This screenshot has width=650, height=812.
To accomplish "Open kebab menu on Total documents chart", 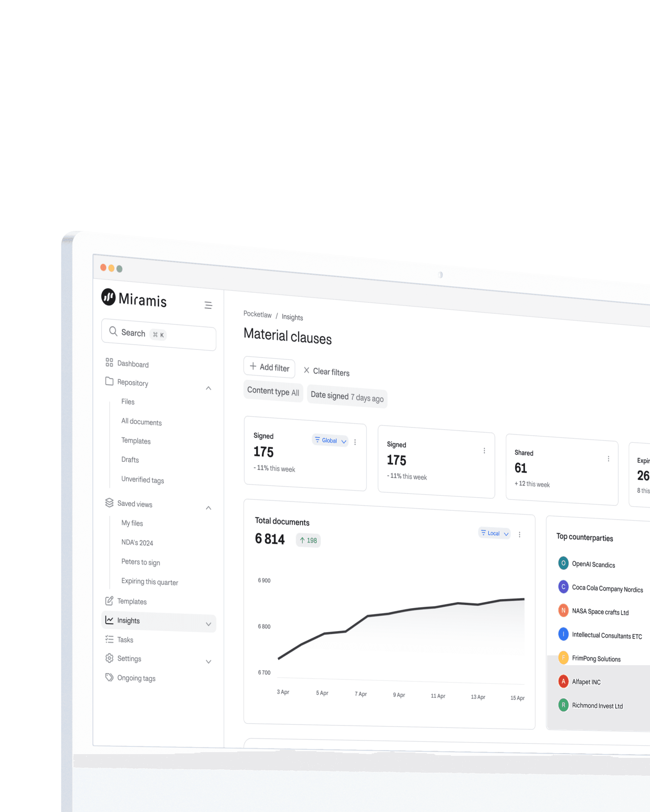I will 519,535.
